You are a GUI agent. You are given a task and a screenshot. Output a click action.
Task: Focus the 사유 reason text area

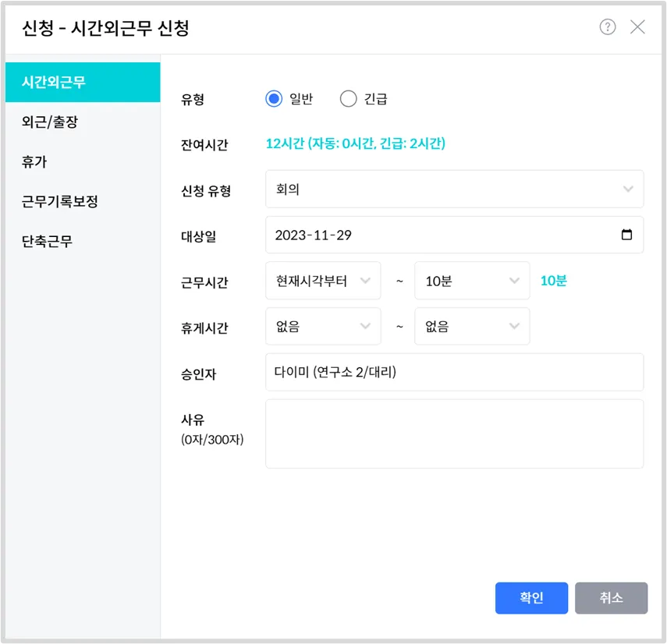[x=454, y=433]
